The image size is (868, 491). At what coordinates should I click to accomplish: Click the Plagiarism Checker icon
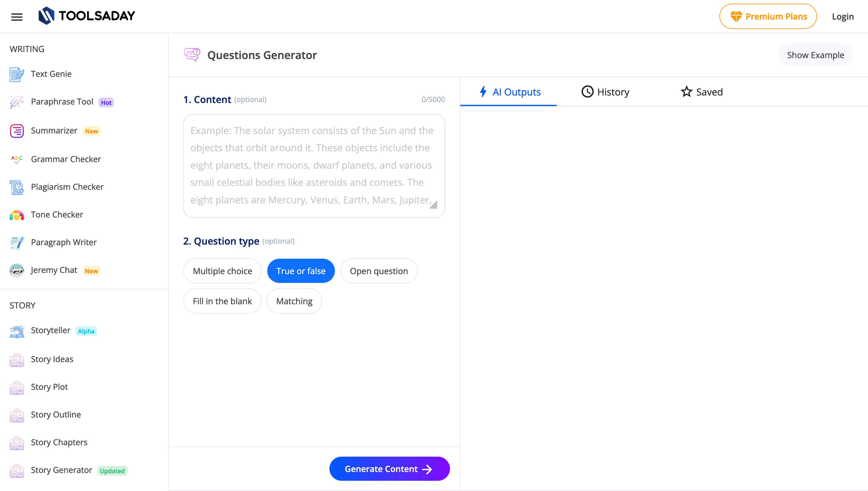(17, 187)
